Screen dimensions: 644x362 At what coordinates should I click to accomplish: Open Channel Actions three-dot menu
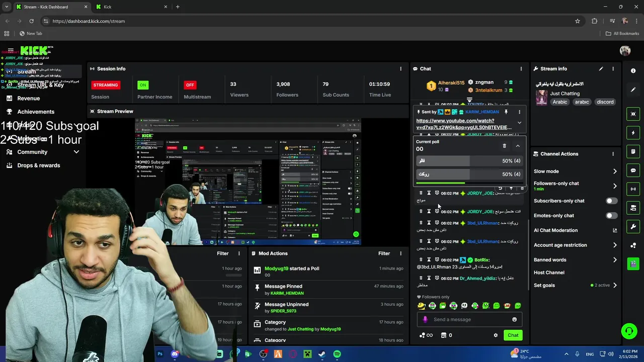pos(613,154)
